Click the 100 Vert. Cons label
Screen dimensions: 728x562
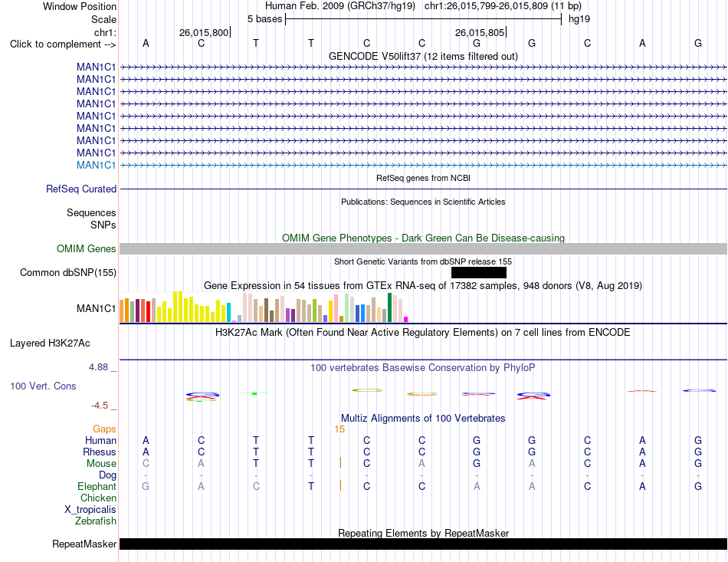[x=43, y=386]
